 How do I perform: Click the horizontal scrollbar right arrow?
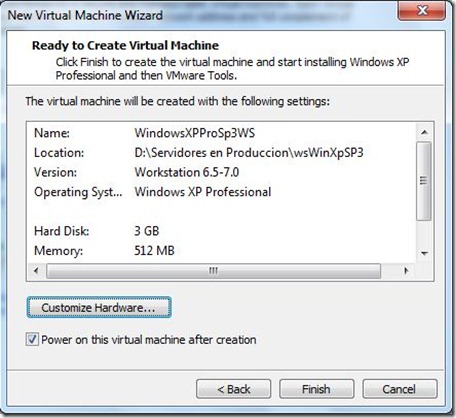406,271
